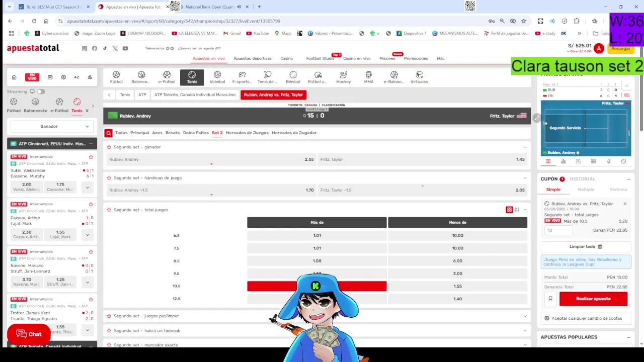Favorite the Vukic vs Cassone match

tap(91, 157)
